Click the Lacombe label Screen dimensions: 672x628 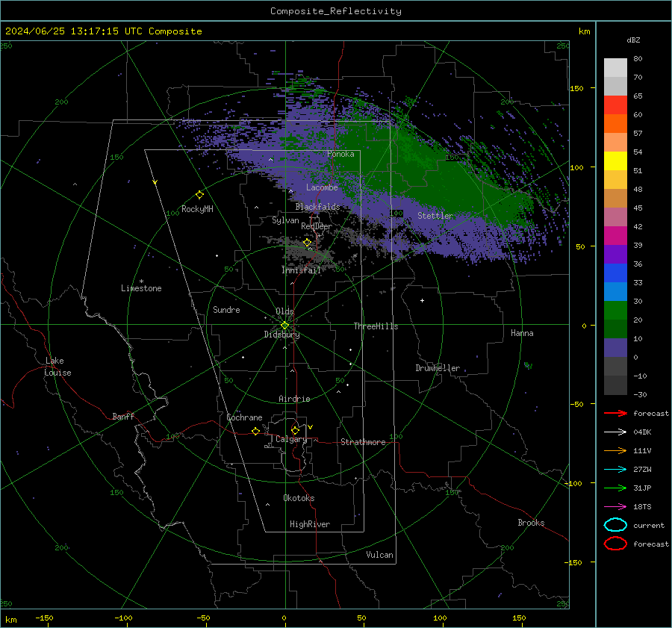322,187
